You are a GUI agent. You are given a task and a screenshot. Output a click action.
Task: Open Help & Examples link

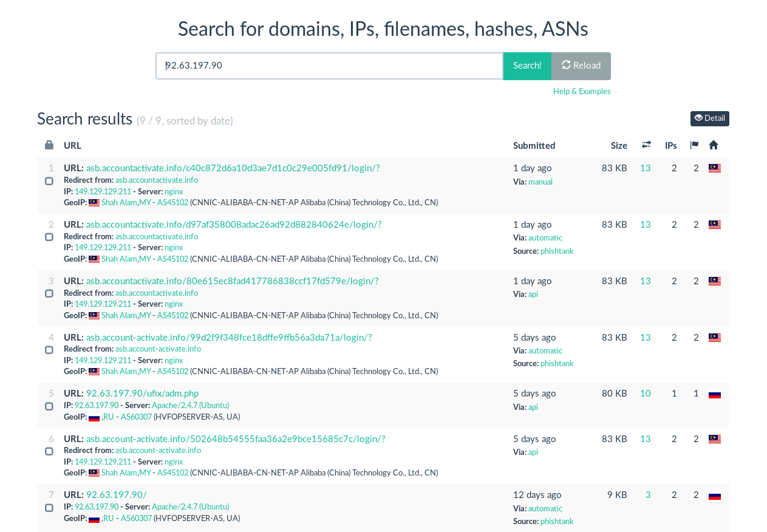(x=582, y=92)
